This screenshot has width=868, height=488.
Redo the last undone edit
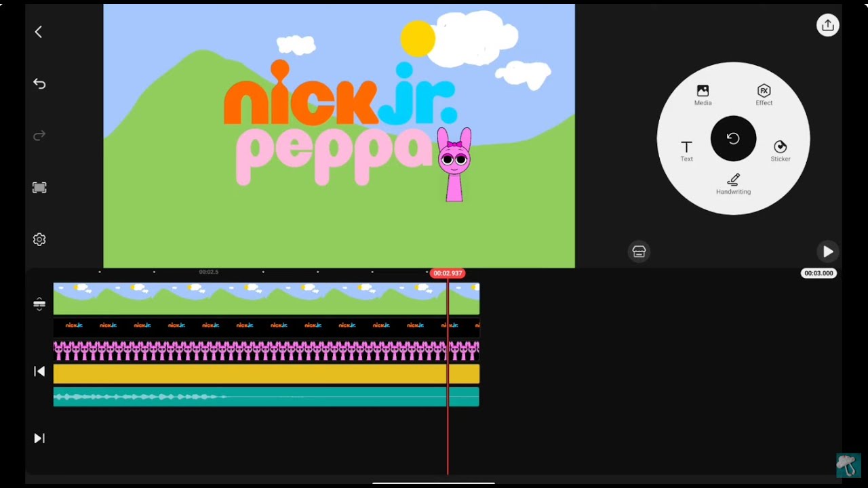(39, 136)
